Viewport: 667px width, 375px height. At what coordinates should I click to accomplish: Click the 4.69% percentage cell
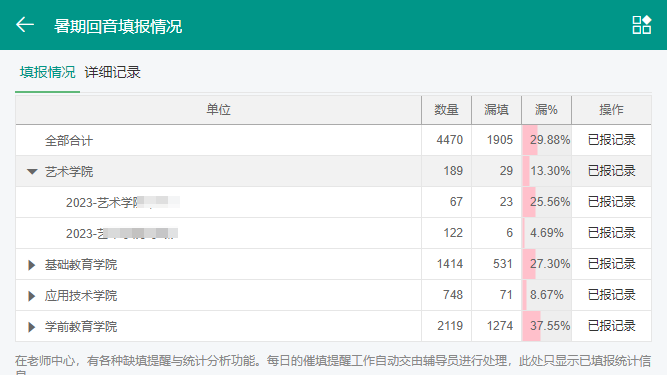547,233
